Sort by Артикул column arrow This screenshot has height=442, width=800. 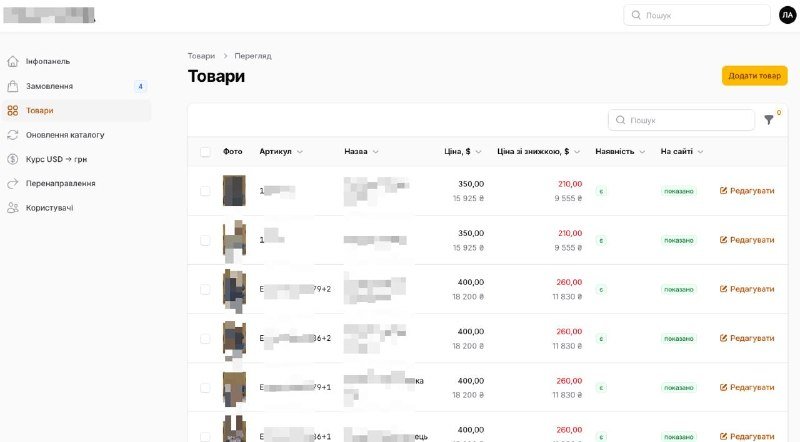pyautogui.click(x=300, y=152)
